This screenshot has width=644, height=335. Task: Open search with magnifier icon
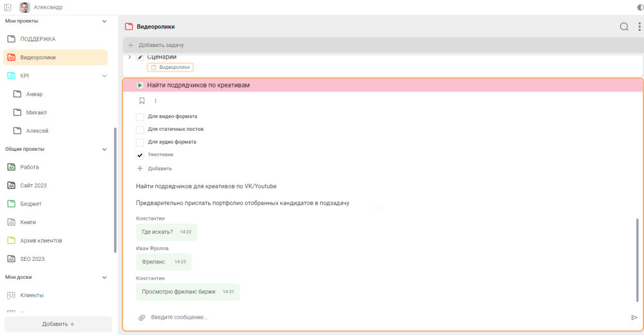pyautogui.click(x=624, y=26)
